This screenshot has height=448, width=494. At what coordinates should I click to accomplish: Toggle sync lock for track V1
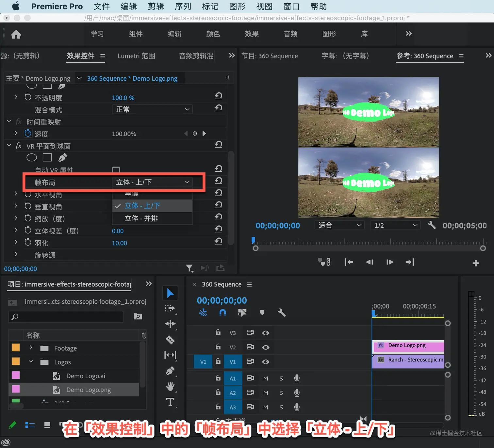[x=250, y=361]
